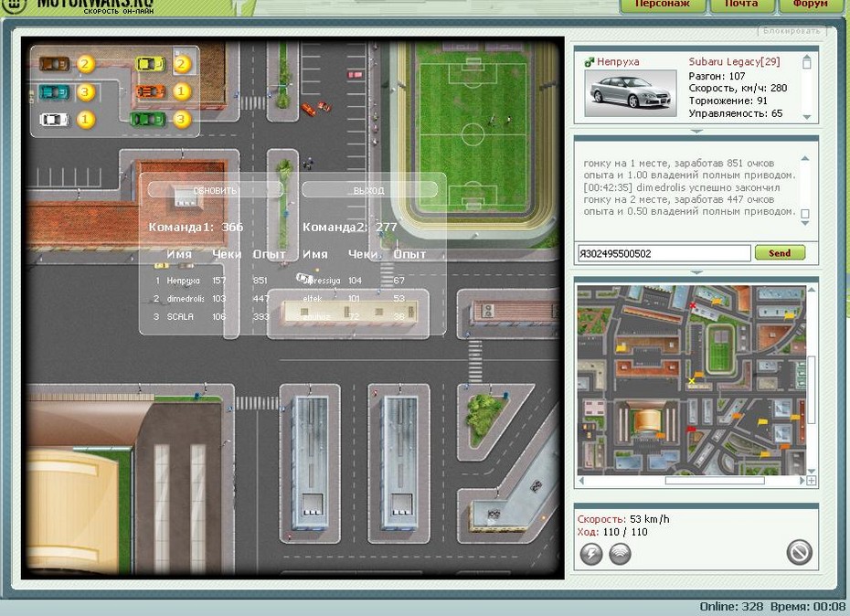Activate the lightning bolt boost icon

591,554
